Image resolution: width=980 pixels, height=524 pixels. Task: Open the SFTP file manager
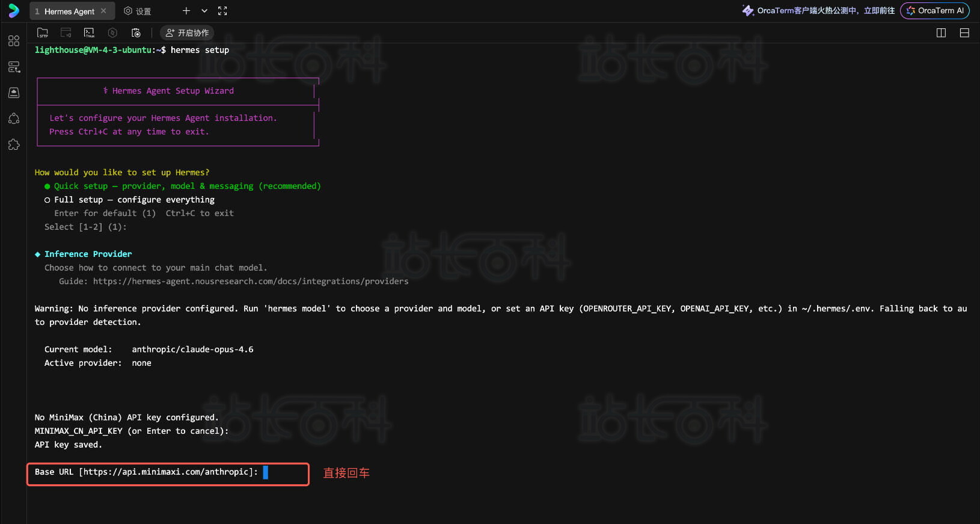tap(43, 32)
